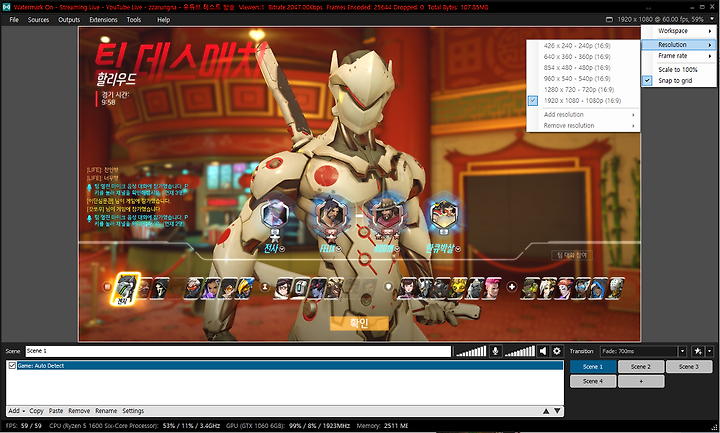Select the highlighted Genji hero portrait in preview
720x433 pixels.
124,289
